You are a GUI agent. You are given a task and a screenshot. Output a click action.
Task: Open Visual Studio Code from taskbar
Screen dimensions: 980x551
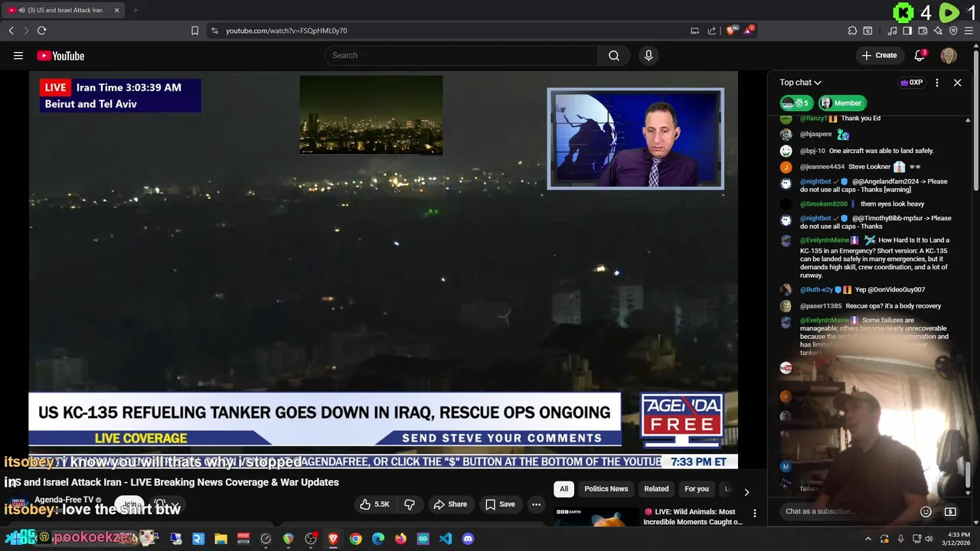(446, 539)
